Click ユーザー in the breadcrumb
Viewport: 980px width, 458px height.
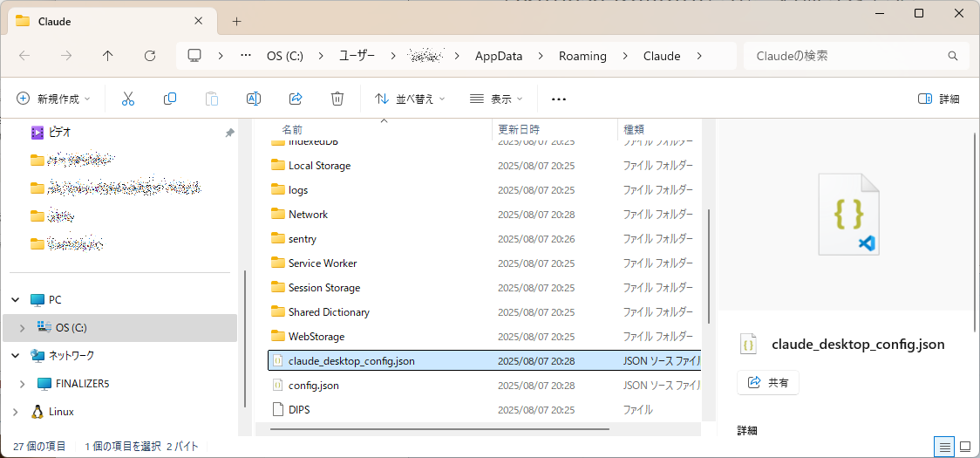pos(357,56)
